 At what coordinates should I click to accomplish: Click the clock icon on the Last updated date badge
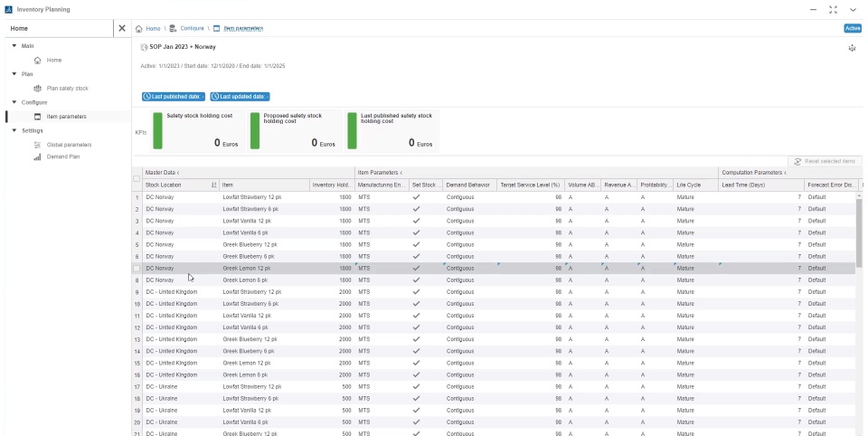click(215, 97)
